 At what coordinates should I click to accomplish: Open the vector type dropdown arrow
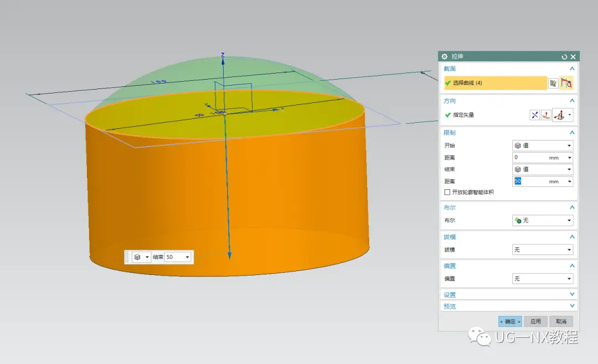click(x=570, y=115)
